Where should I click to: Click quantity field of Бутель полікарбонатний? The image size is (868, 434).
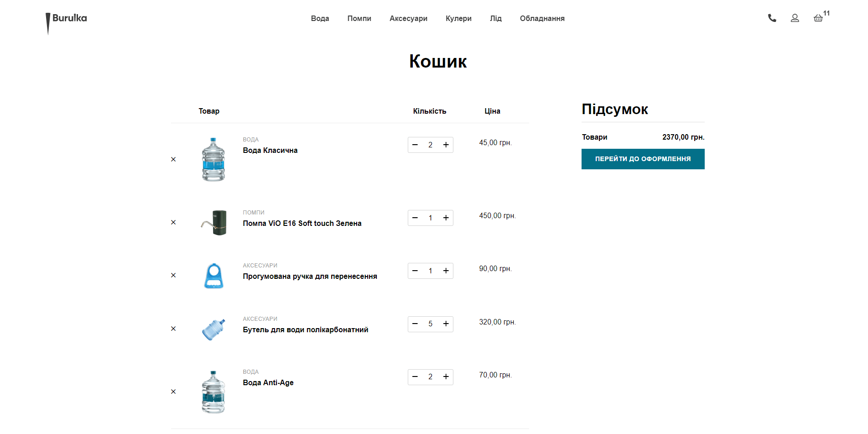[x=430, y=324]
